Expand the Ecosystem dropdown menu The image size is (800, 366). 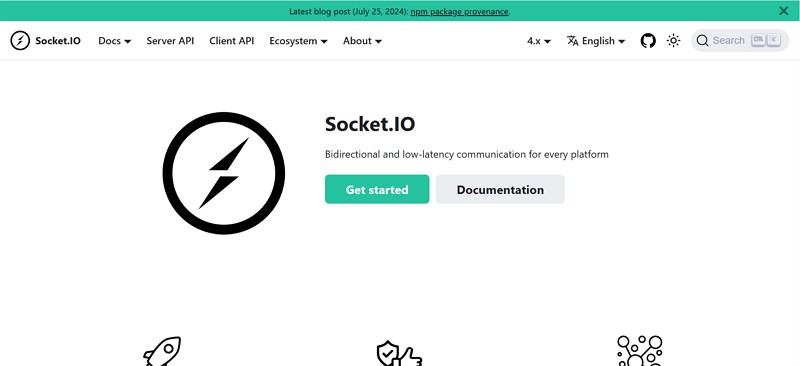[298, 41]
